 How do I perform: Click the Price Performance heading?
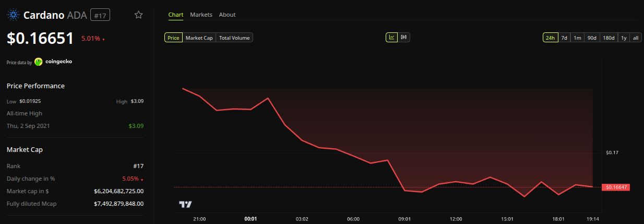(x=35, y=86)
